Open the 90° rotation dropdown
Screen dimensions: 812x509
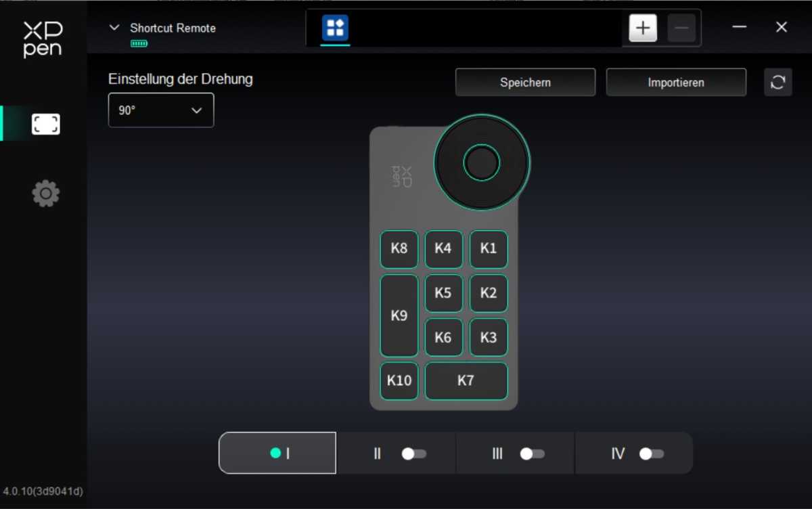tap(161, 110)
